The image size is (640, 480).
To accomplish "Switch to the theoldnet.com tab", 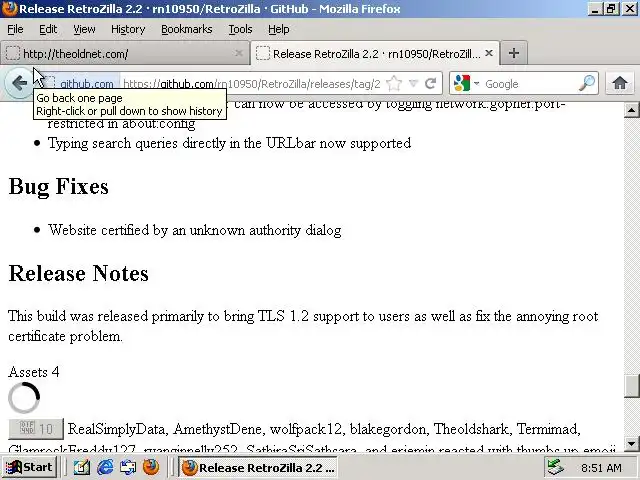I will 124,53.
